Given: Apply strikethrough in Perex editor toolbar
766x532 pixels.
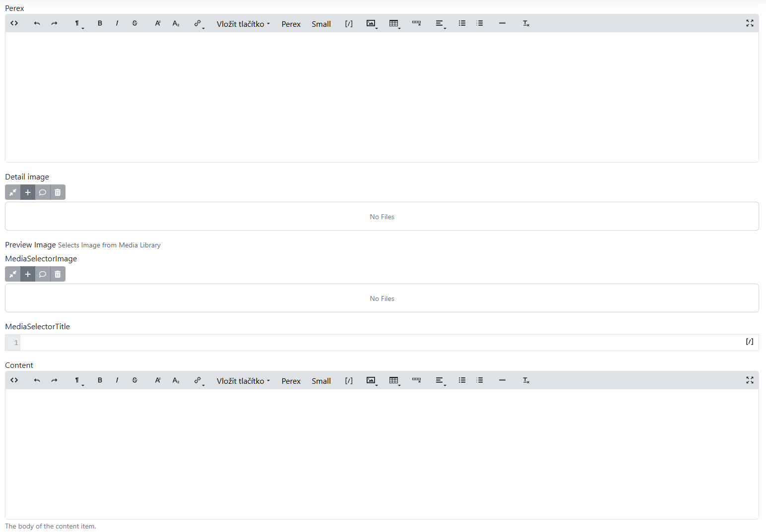Looking at the screenshot, I should point(134,23).
